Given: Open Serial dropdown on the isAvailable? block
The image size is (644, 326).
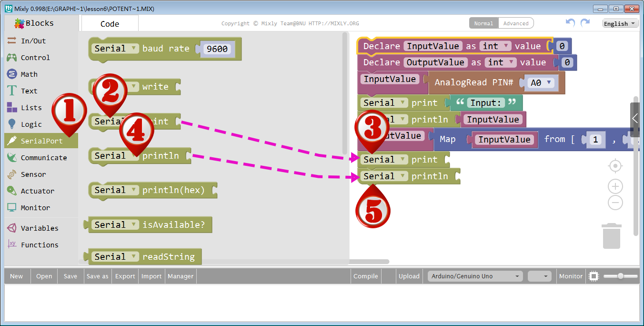Looking at the screenshot, I should tap(116, 225).
